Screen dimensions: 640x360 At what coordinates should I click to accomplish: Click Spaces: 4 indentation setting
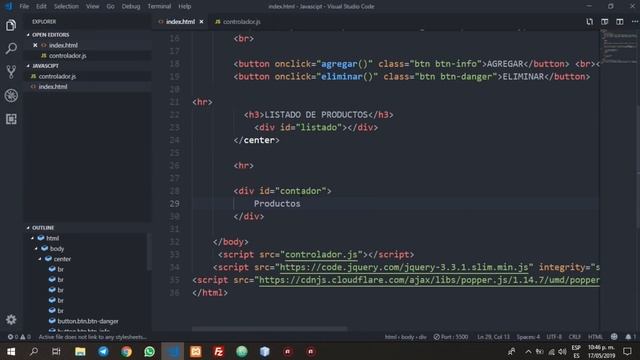(528, 337)
